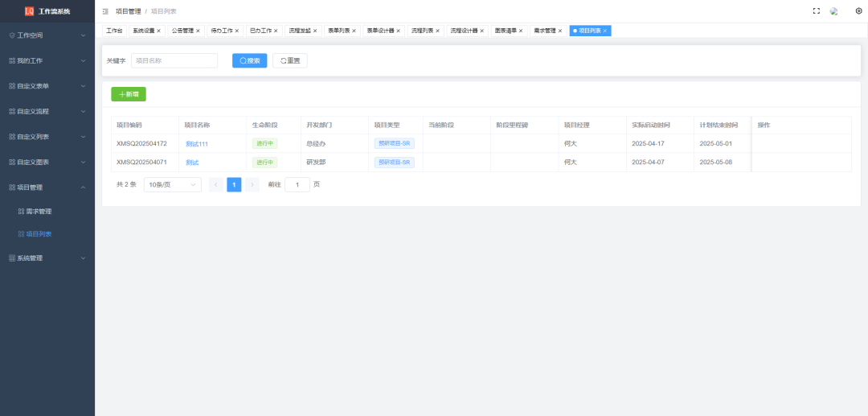
Task: Click the 自定义列表 grid icon
Action: pyautogui.click(x=12, y=137)
